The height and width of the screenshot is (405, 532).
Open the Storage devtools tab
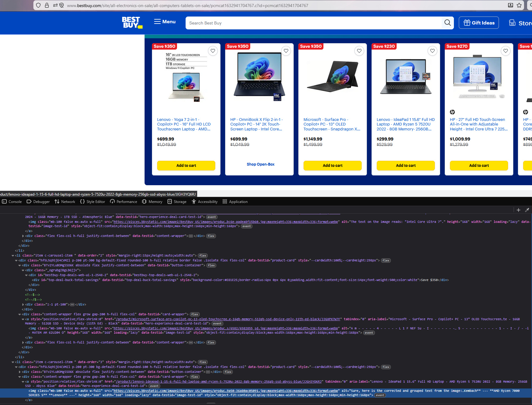(x=177, y=202)
